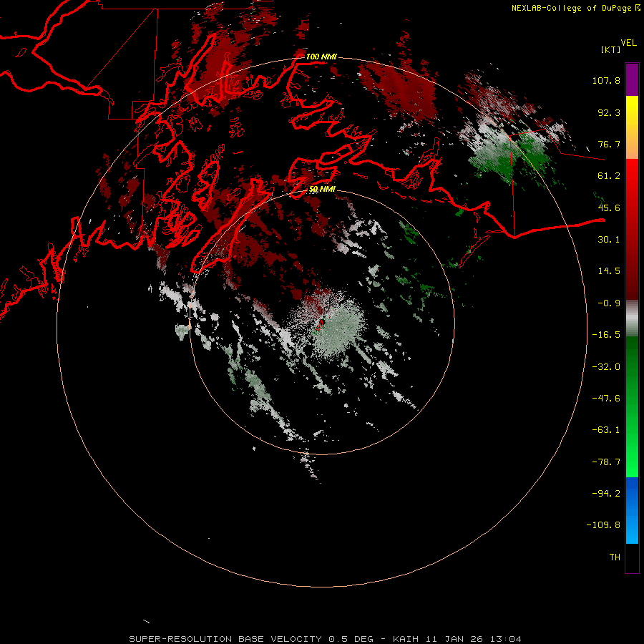Click the -0.9 velocity scale value
Image resolution: width=644 pixels, height=644 pixels.
pos(609,303)
